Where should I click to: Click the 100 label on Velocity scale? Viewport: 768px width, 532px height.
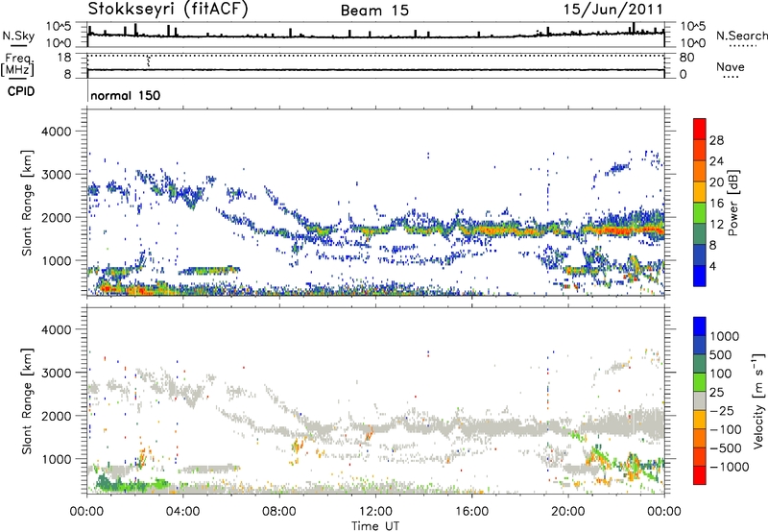(x=721, y=374)
